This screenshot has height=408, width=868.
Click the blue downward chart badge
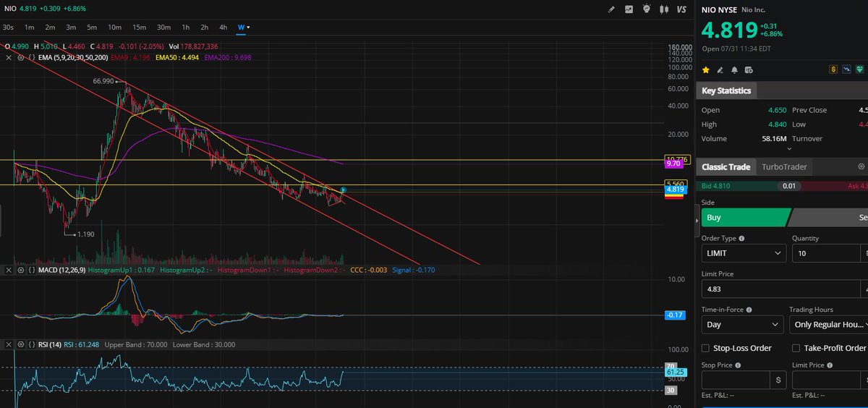coord(846,69)
